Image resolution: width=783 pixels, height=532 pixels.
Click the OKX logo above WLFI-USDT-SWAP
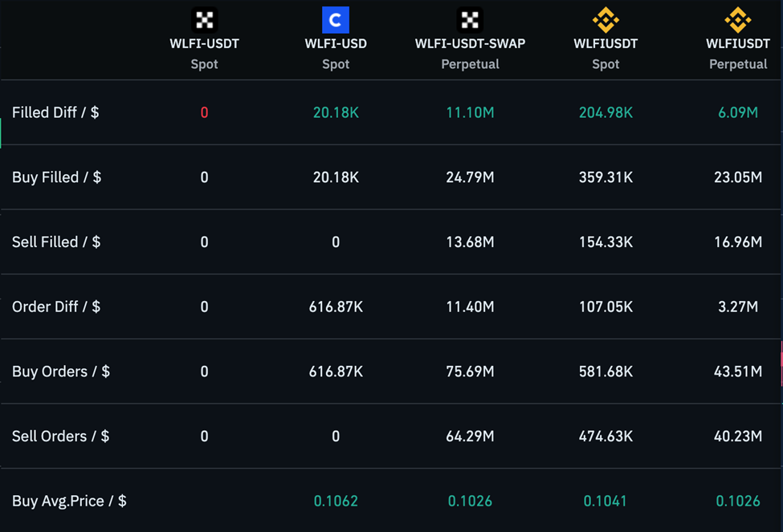coord(470,19)
